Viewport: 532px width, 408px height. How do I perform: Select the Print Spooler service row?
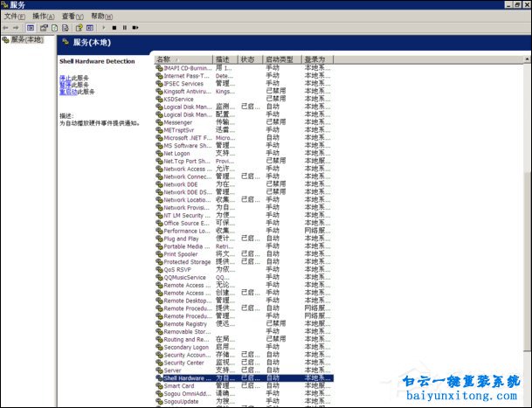(186, 254)
